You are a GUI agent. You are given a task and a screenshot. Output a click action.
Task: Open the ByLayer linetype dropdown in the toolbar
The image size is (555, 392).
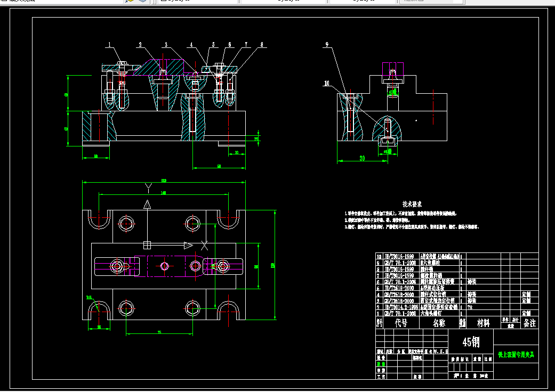tap(283, 1)
